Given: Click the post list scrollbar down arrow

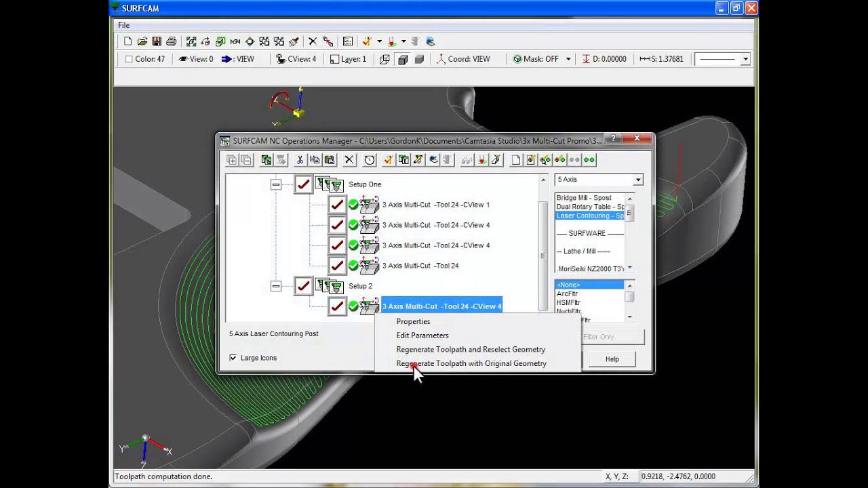Looking at the screenshot, I should [x=630, y=268].
